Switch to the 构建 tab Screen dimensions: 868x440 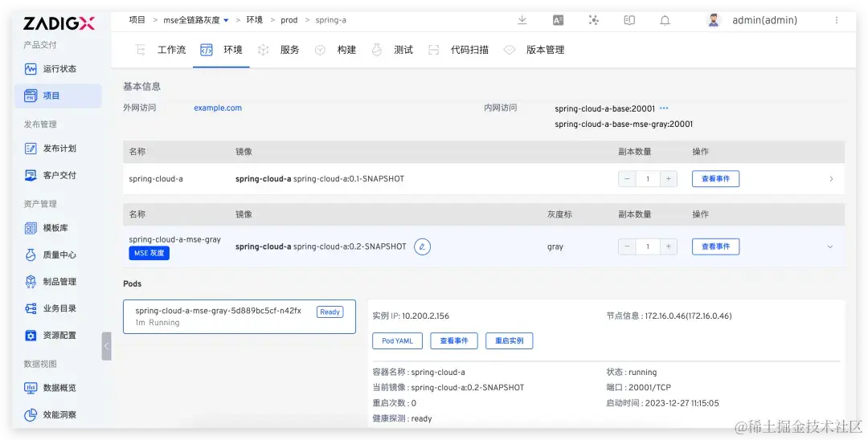coord(335,50)
